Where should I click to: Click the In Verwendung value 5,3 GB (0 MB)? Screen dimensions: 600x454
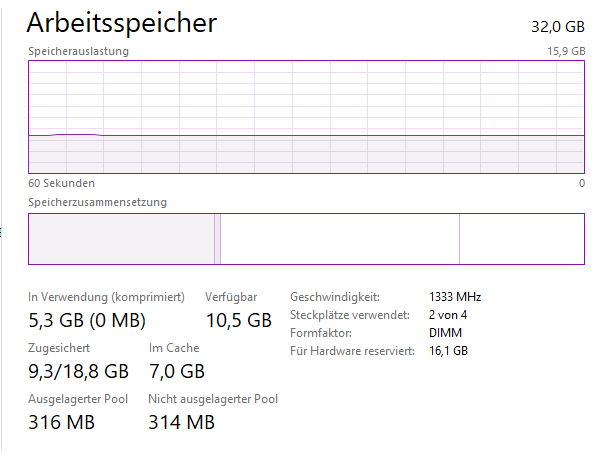[87, 320]
